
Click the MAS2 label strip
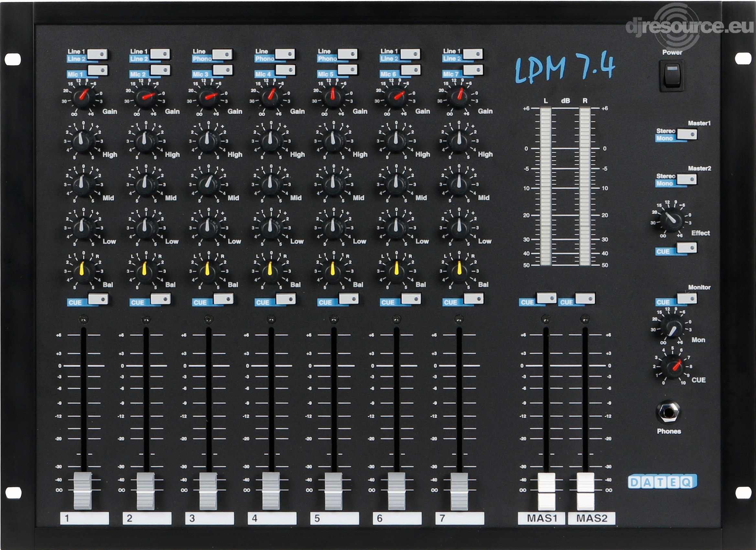coord(592,518)
